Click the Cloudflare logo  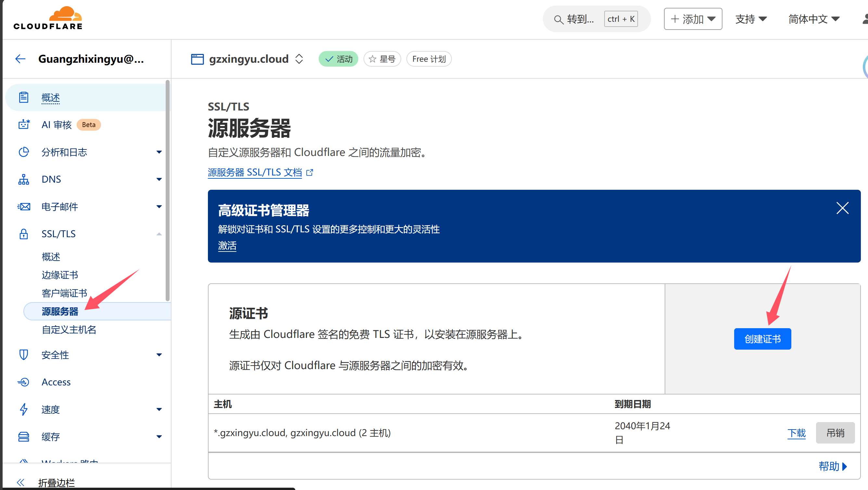(x=47, y=18)
